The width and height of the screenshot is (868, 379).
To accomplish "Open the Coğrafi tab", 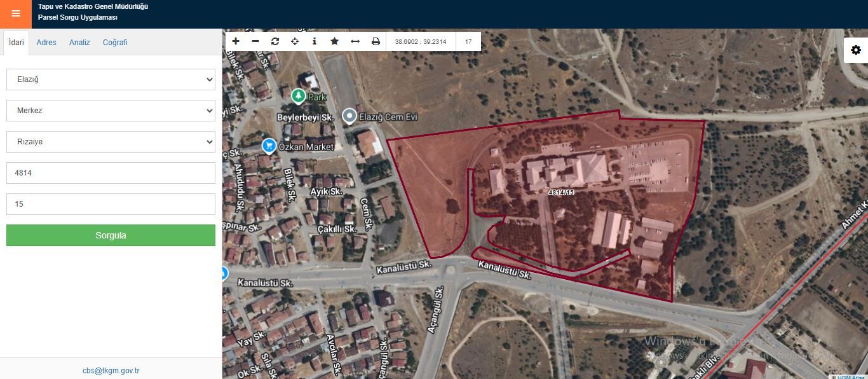I will 115,43.
